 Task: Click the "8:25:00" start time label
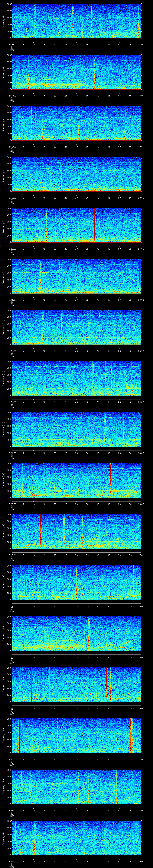coord(12,504)
